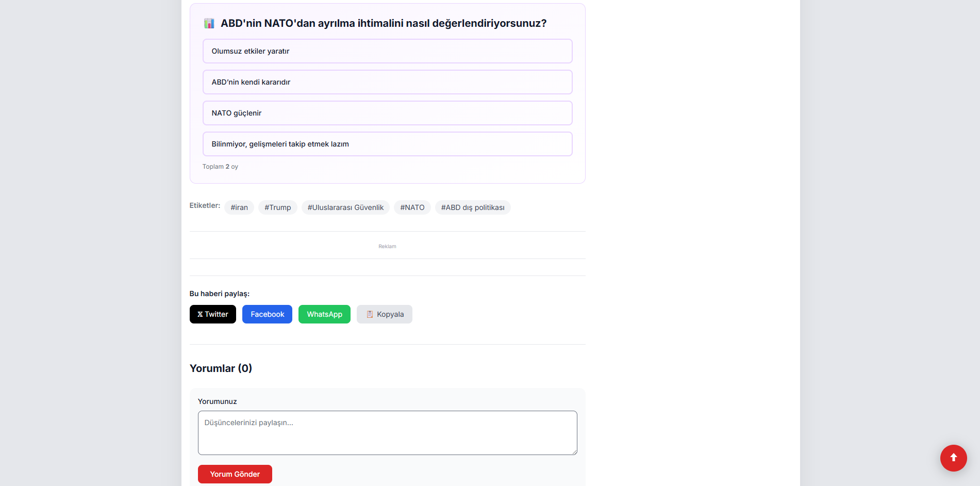
Task: Click the 'Yorumlar (0)' comments heading
Action: [221, 368]
